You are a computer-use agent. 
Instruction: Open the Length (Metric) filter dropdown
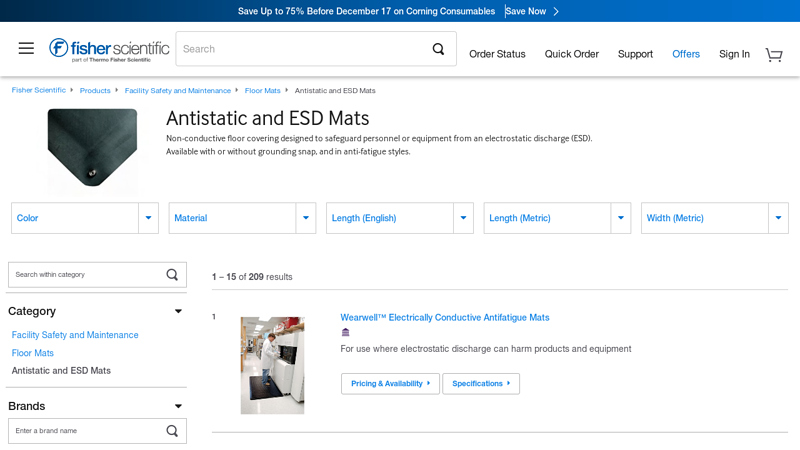pos(557,218)
